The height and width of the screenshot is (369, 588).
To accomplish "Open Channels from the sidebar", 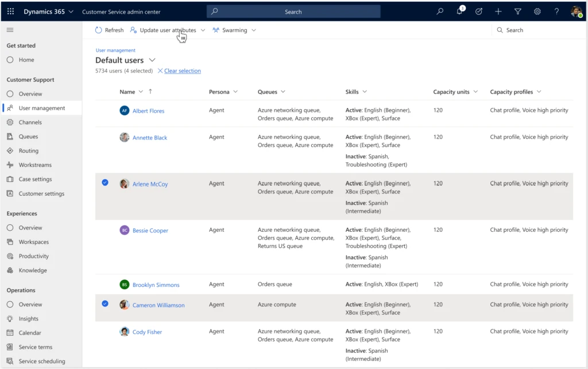I will (x=30, y=122).
